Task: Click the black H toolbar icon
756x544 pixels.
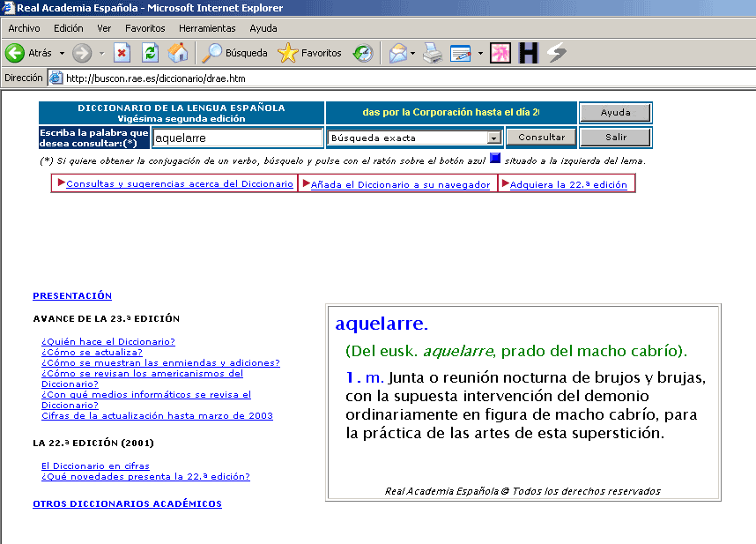Action: click(529, 53)
